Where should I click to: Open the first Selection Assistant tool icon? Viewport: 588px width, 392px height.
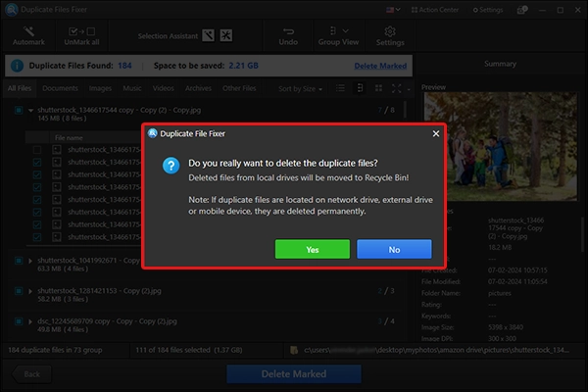pyautogui.click(x=209, y=35)
